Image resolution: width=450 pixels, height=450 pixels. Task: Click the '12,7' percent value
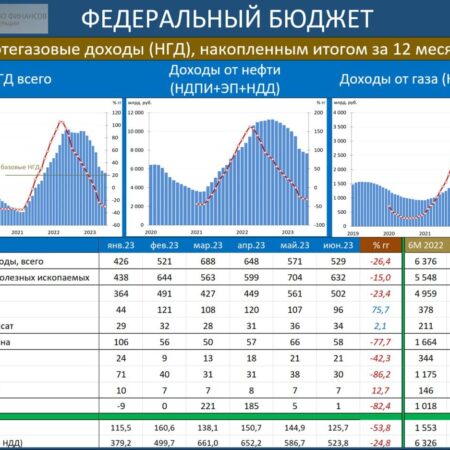(380, 391)
